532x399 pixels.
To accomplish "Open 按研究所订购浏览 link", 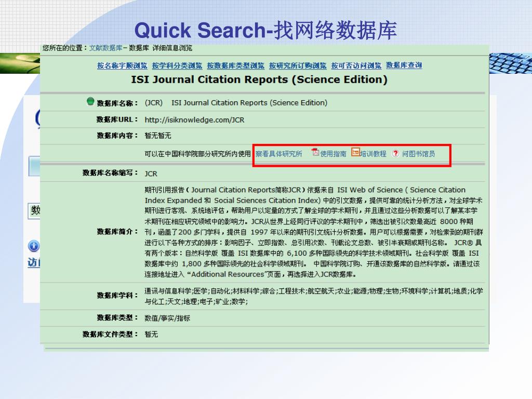I will coord(298,65).
